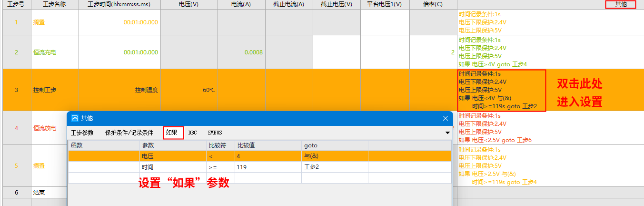Click the 与(&) goto cell
Image resolution: width=644 pixels, height=206 pixels.
[x=335, y=156]
